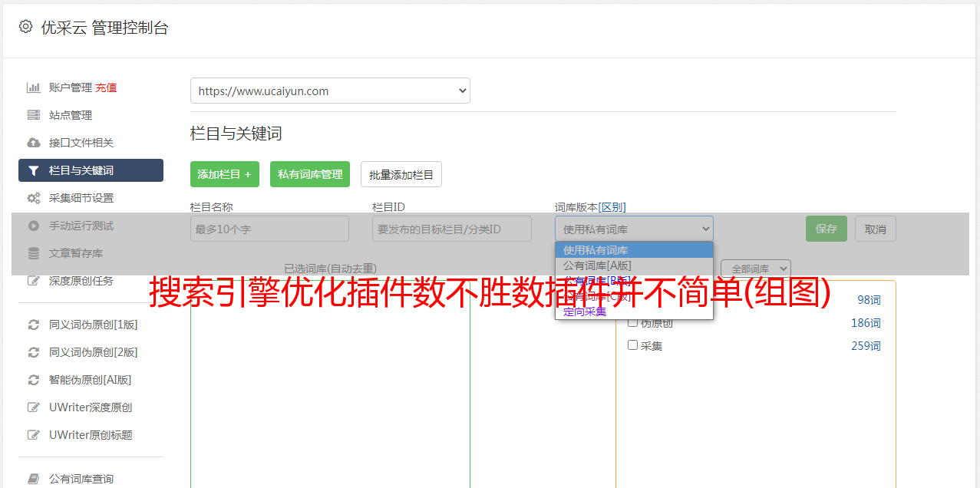Click the 186词 link in the 伪原创 row

point(866,323)
